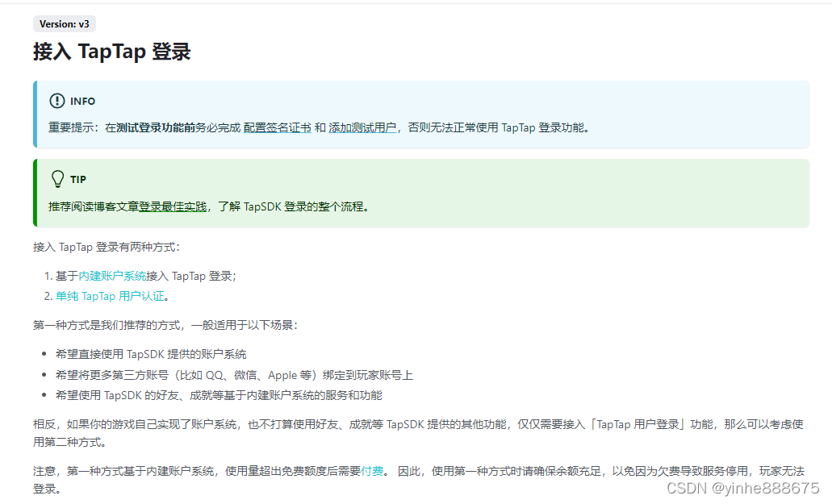The height and width of the screenshot is (504, 832).
Task: Click the INFO alert icon
Action: click(x=56, y=101)
